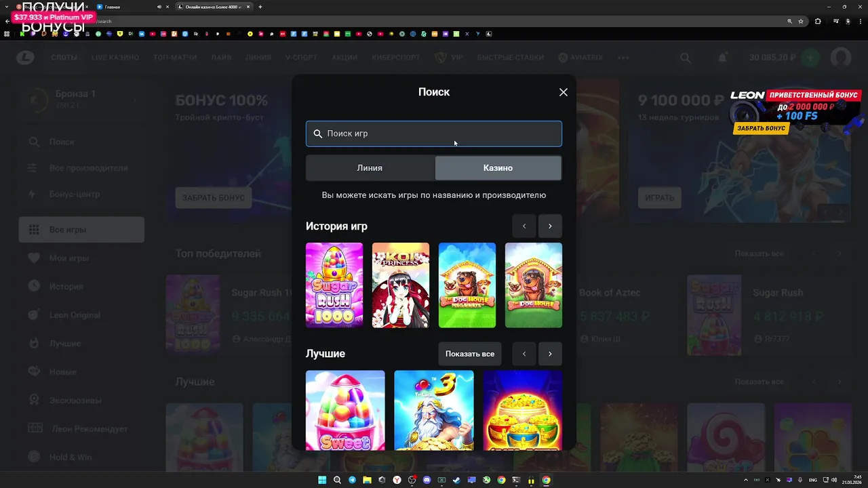Open the Sugar Rush 1000 game from history
The image size is (868, 488).
[x=334, y=285]
